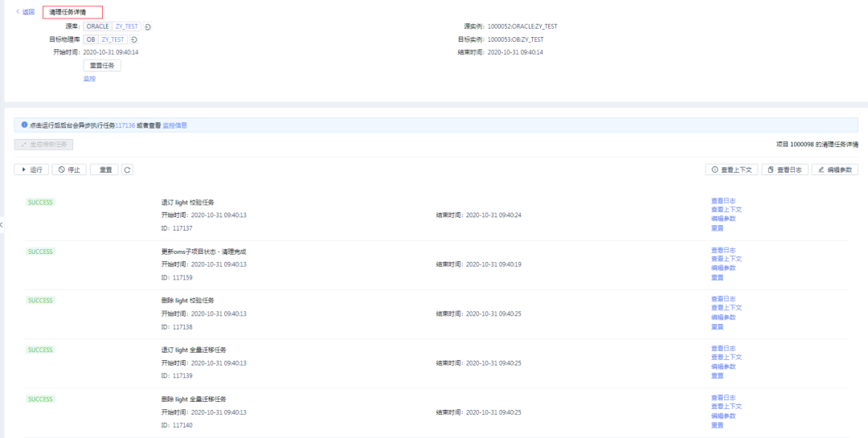Open the 监控 link under 重置任务
The image size is (868, 438).
(89, 79)
